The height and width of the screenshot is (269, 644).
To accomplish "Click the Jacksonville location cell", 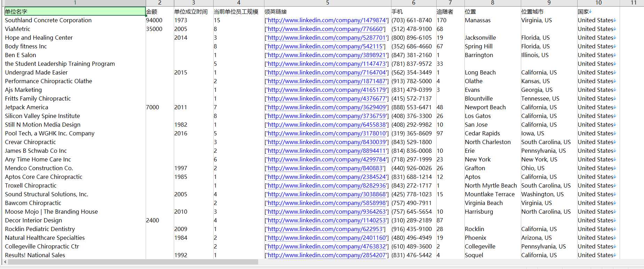I will pyautogui.click(x=493, y=38).
